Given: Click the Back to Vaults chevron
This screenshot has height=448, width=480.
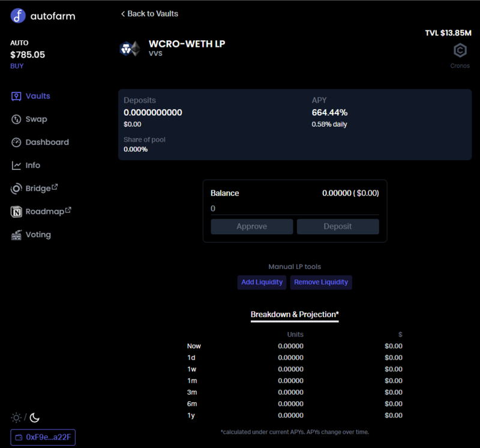Looking at the screenshot, I should [123, 14].
